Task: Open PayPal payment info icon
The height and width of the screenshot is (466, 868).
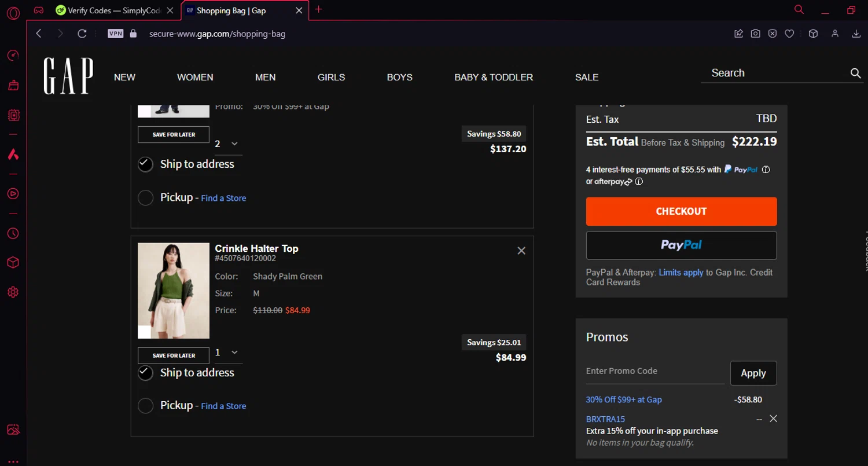Action: 766,170
